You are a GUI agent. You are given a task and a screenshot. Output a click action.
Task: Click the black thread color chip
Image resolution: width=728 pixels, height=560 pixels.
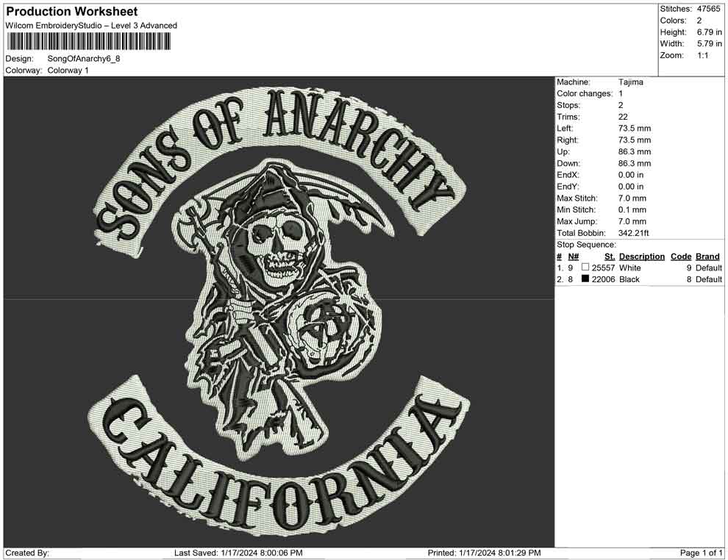[x=585, y=279]
